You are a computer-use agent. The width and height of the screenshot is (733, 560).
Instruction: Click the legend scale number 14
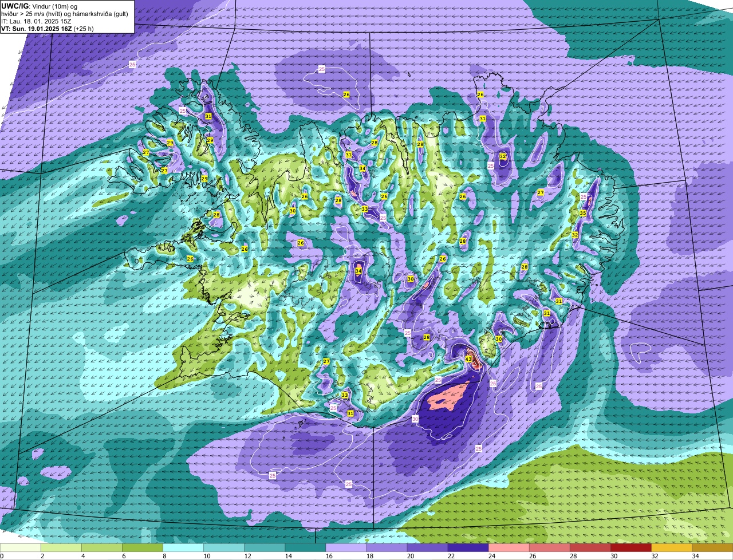coord(288,556)
